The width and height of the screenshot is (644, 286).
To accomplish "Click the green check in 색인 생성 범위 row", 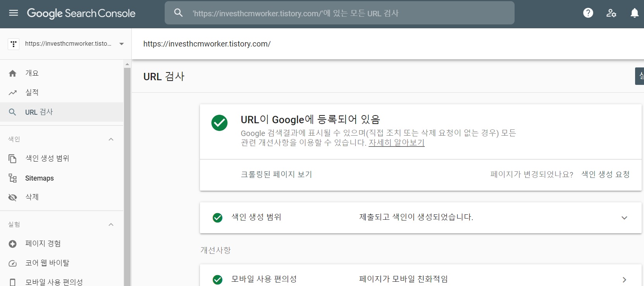I will pyautogui.click(x=218, y=218).
